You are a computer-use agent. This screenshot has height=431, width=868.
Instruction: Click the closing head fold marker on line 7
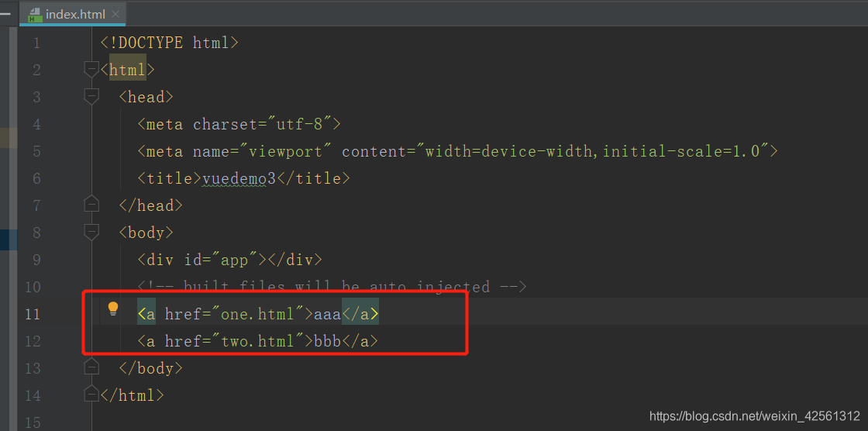point(91,205)
